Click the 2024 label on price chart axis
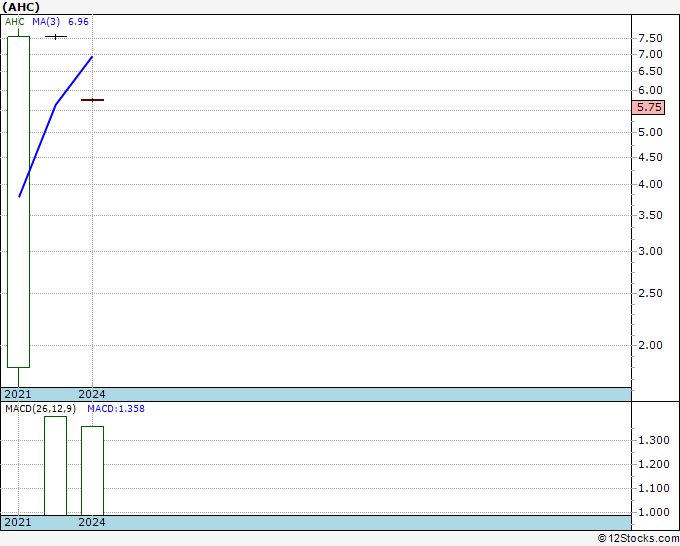This screenshot has height=546, width=680. 92,394
